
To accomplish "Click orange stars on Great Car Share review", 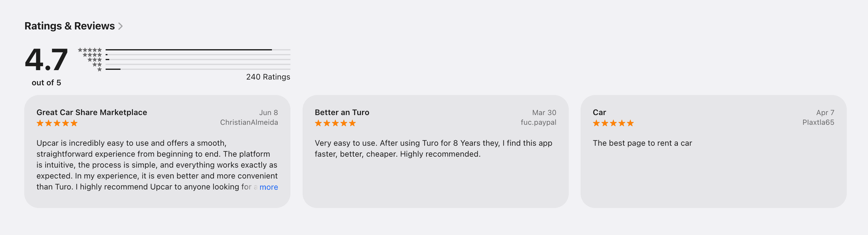I will (57, 123).
